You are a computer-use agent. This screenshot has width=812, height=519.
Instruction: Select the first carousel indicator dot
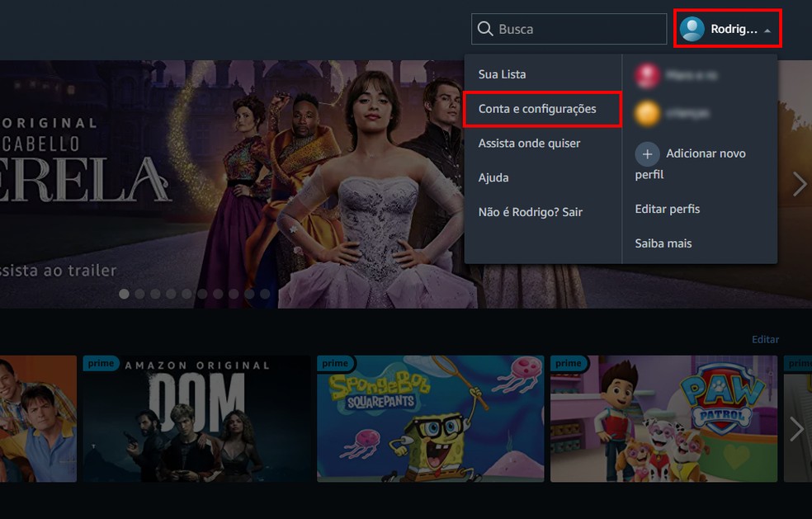point(124,293)
